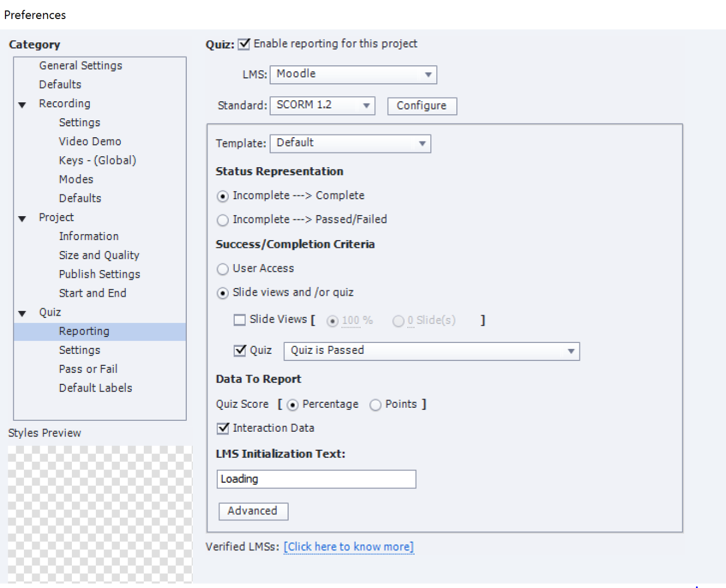The image size is (726, 588).
Task: Open Pass or Fail quiz settings
Action: coord(88,369)
